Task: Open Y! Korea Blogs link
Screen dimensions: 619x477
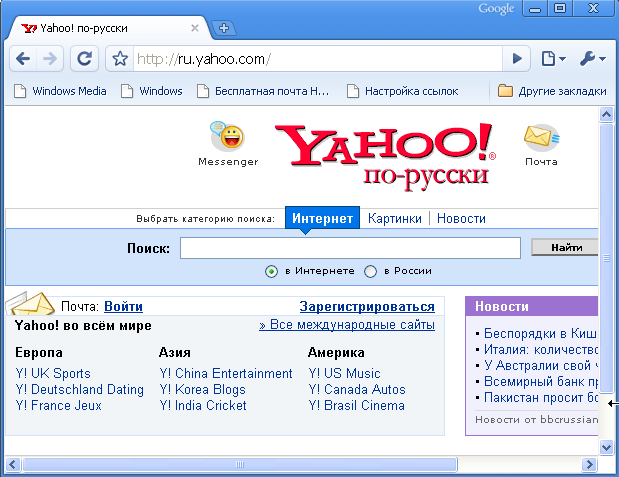Action: (203, 389)
